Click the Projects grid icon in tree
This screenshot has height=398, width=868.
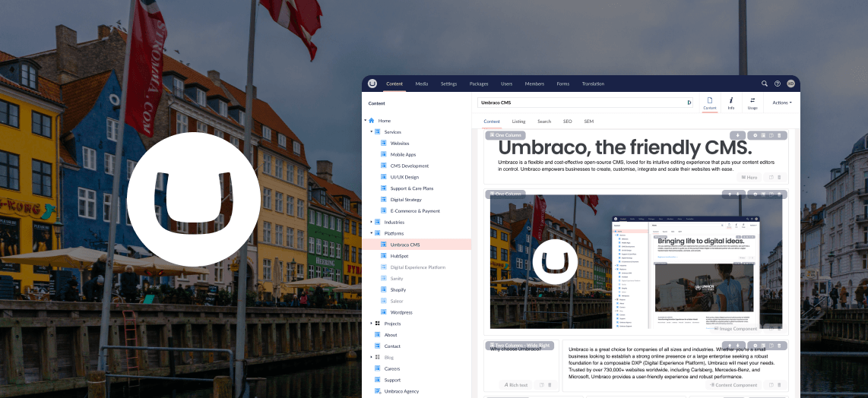click(x=378, y=324)
